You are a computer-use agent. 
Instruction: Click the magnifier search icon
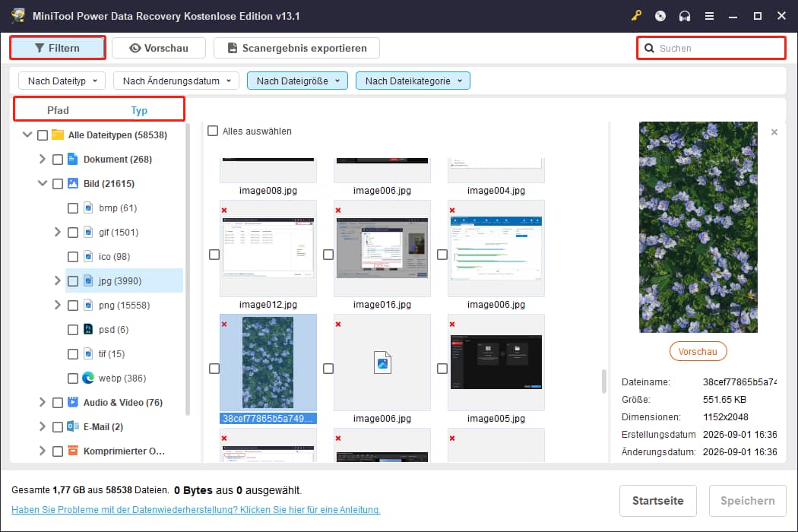coord(649,49)
